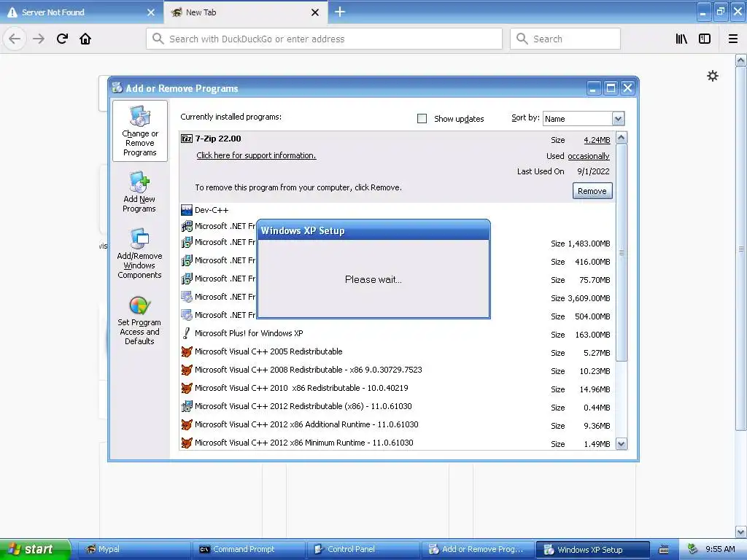The height and width of the screenshot is (560, 747).
Task: Enable the Show updates checkbox
Action: point(422,118)
